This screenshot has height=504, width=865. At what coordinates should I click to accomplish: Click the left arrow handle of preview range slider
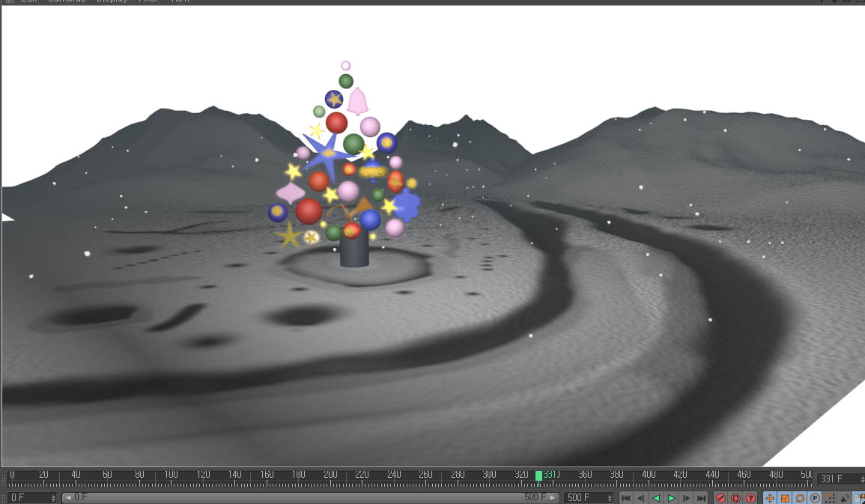(x=68, y=497)
